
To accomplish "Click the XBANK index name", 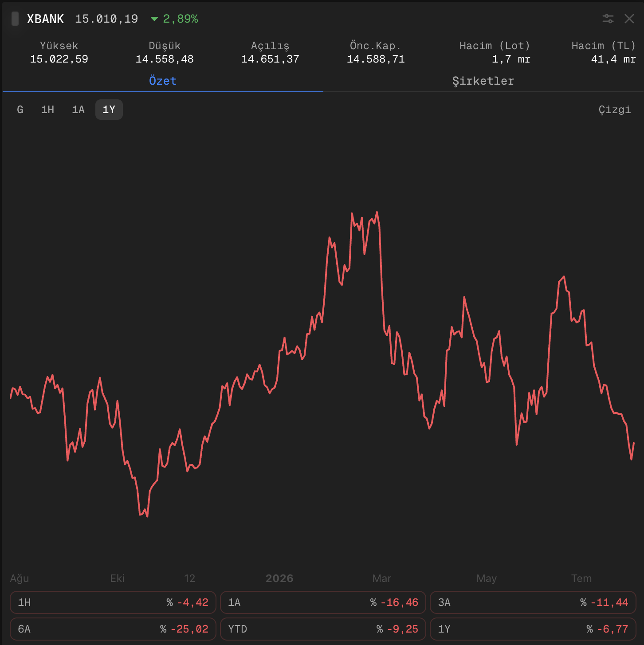I will coord(45,19).
